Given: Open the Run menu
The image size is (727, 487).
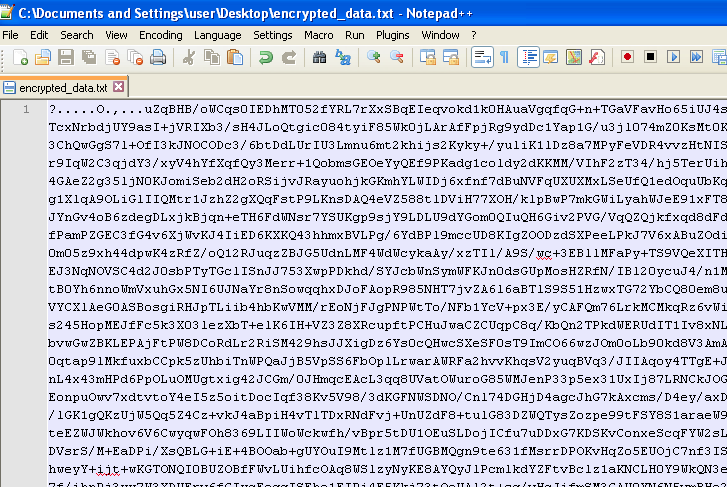Looking at the screenshot, I should click(355, 35).
